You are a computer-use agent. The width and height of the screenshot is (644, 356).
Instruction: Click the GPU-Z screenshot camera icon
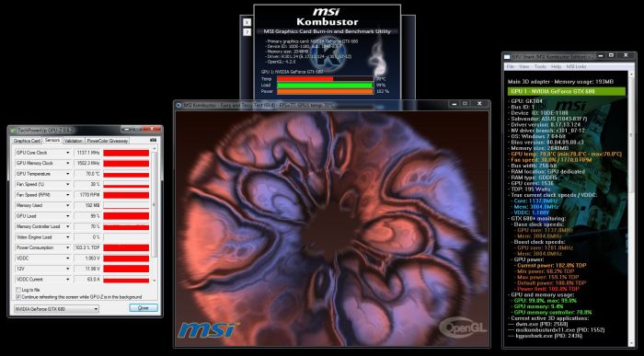click(x=154, y=141)
